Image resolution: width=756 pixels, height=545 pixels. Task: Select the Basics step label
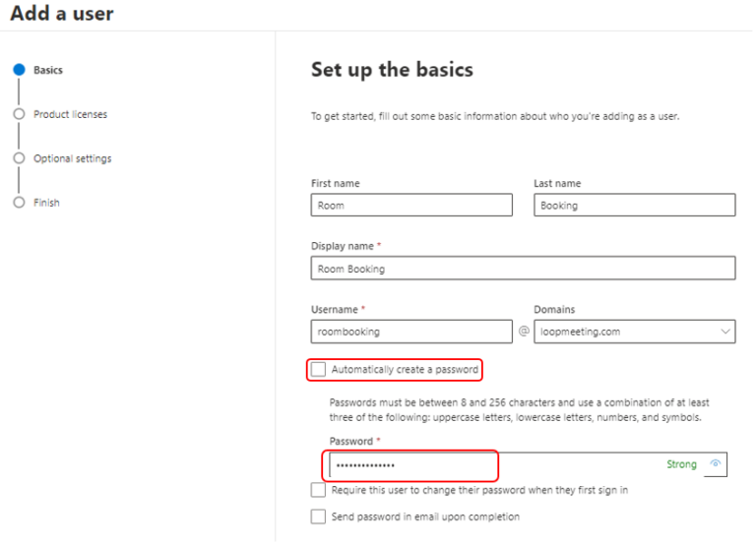tap(48, 70)
